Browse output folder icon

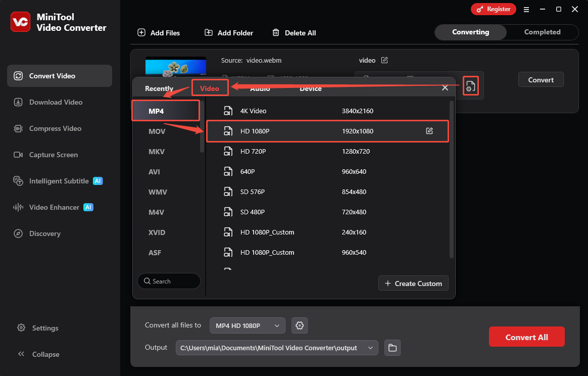392,348
